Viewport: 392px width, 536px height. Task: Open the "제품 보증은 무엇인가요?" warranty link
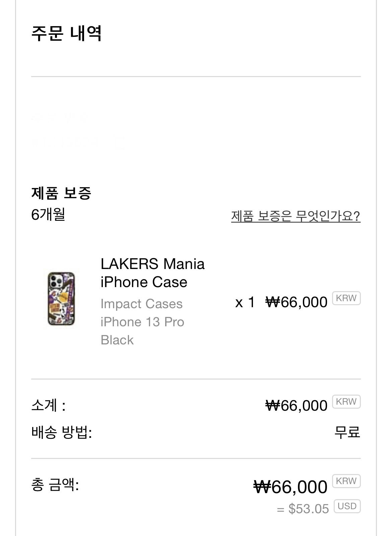pos(296,216)
